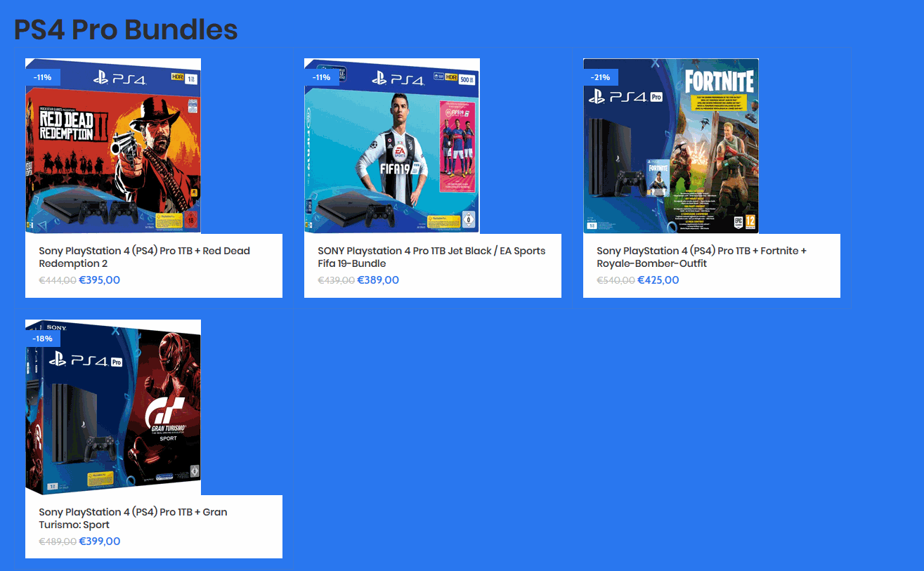Open the FIFA 19 bundle product image

point(392,146)
